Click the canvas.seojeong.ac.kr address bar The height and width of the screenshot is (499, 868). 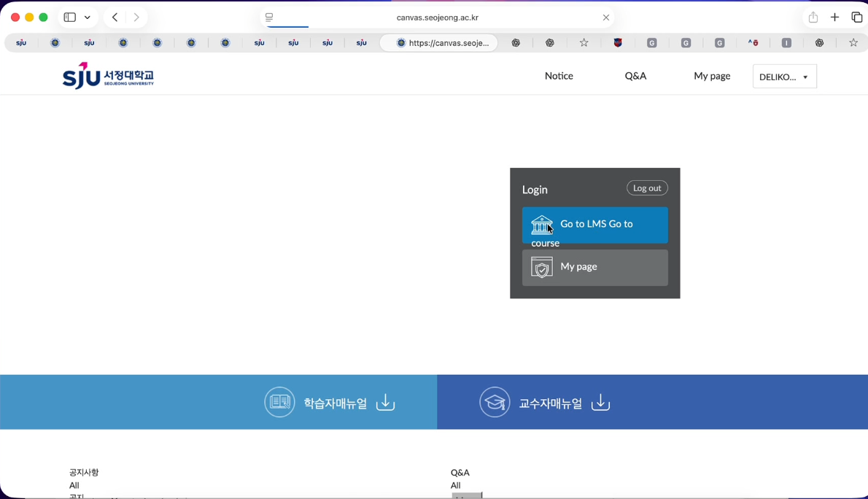(x=437, y=18)
